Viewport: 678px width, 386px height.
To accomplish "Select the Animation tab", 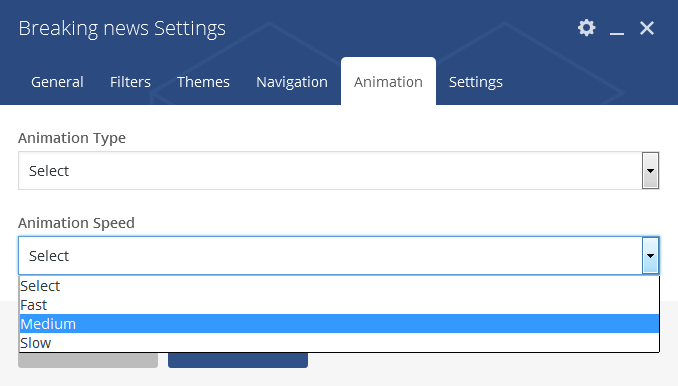I will (x=388, y=82).
